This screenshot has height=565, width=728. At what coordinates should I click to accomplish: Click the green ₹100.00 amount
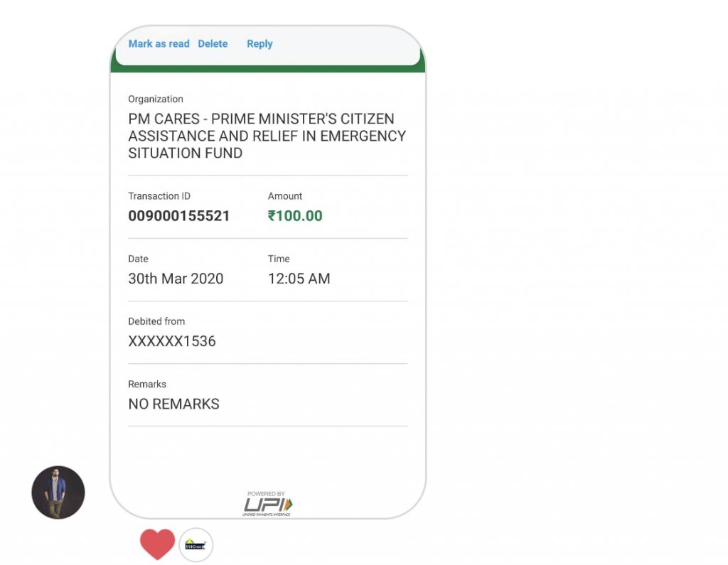[x=295, y=216]
